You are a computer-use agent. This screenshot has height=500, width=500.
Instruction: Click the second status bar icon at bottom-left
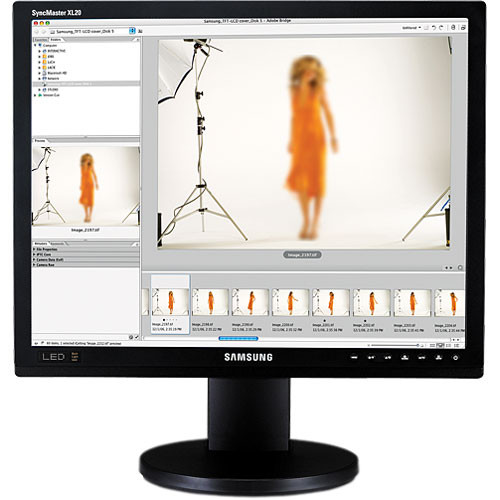click(43, 343)
